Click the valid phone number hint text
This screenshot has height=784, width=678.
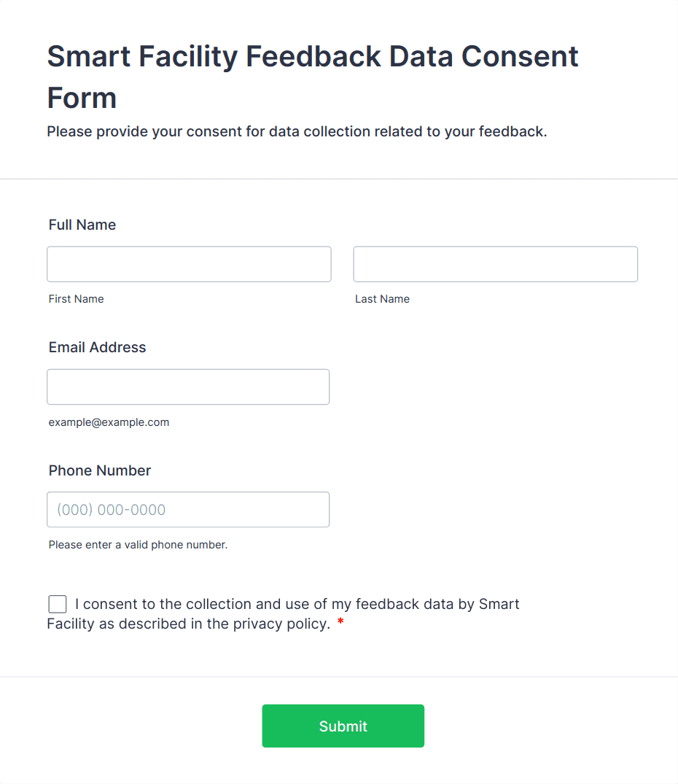(138, 545)
